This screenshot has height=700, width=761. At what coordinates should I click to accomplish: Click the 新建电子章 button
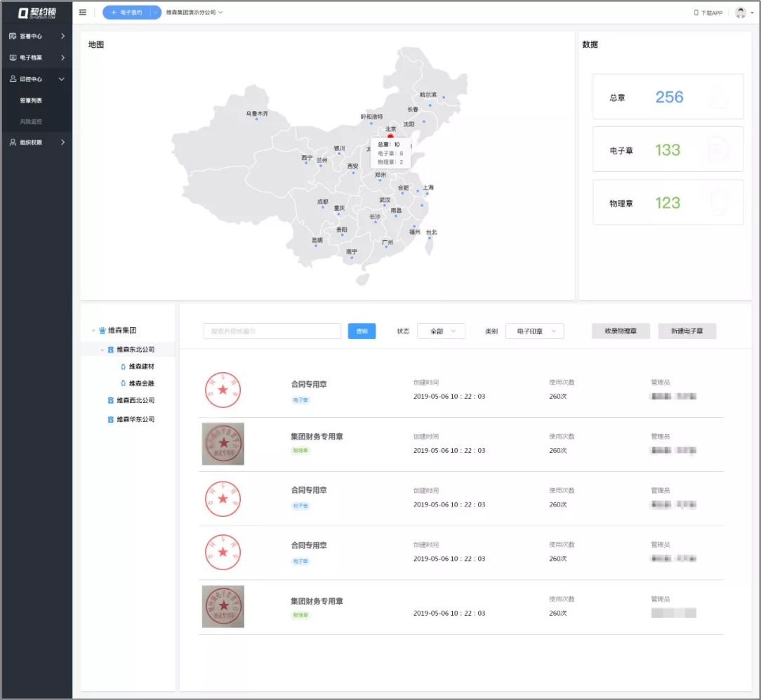click(x=687, y=331)
